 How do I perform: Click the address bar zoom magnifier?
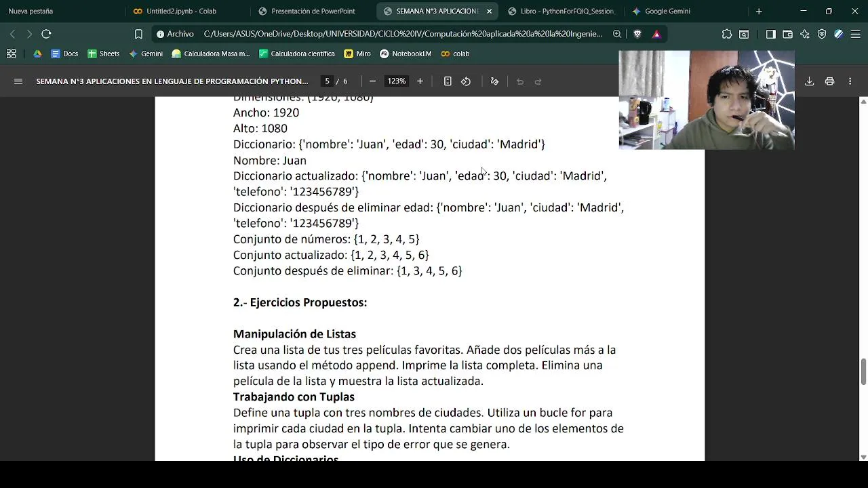click(x=617, y=34)
